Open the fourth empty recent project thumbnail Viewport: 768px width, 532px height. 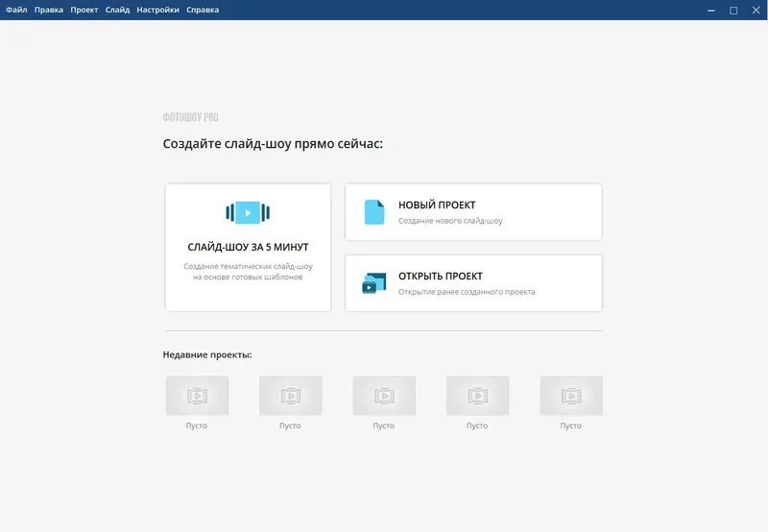click(x=477, y=396)
